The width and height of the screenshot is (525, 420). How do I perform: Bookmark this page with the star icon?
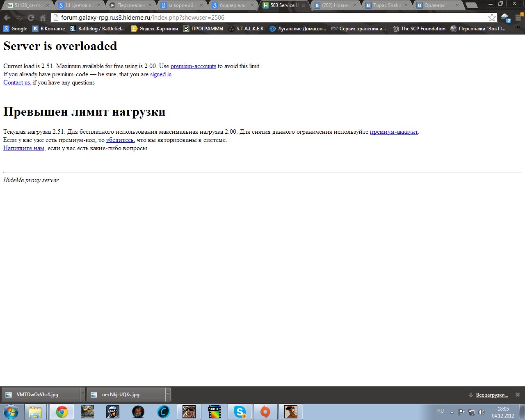(x=492, y=18)
